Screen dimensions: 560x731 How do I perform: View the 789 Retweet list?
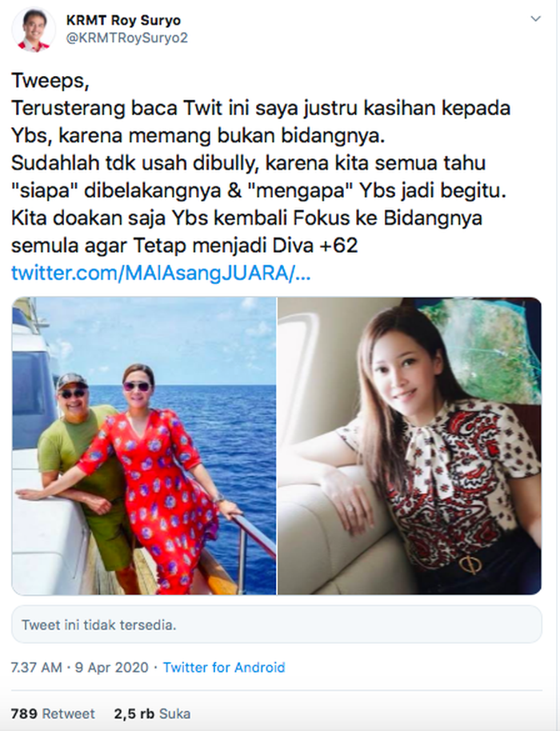(x=53, y=713)
